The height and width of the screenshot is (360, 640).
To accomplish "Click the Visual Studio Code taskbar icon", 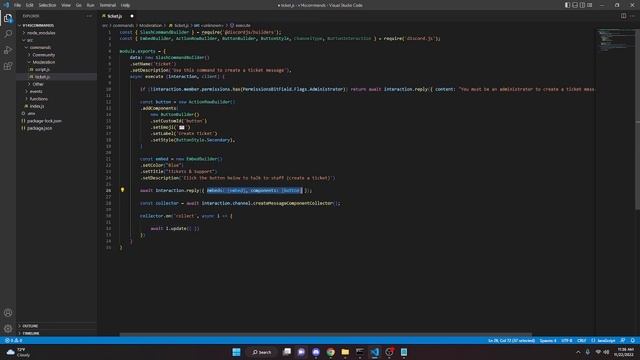I will click(374, 352).
